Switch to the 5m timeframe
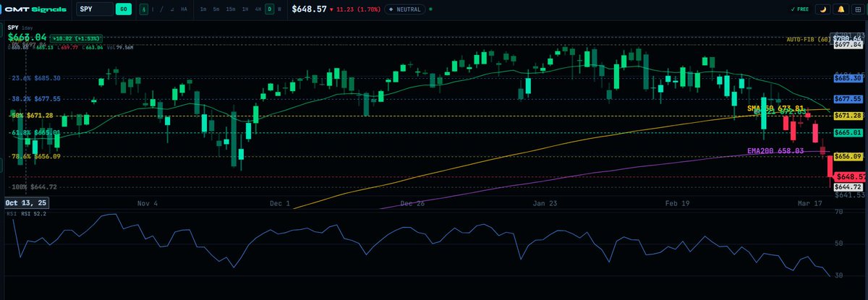This screenshot has height=300, width=868. pos(216,9)
